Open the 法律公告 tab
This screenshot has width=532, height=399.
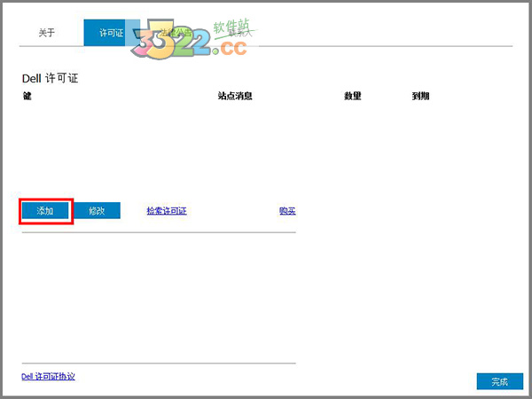click(176, 33)
